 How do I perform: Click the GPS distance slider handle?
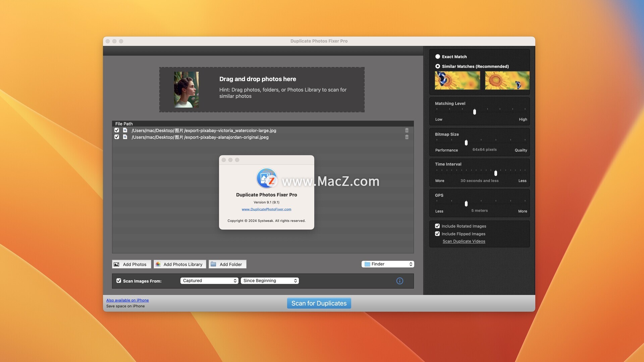click(466, 204)
